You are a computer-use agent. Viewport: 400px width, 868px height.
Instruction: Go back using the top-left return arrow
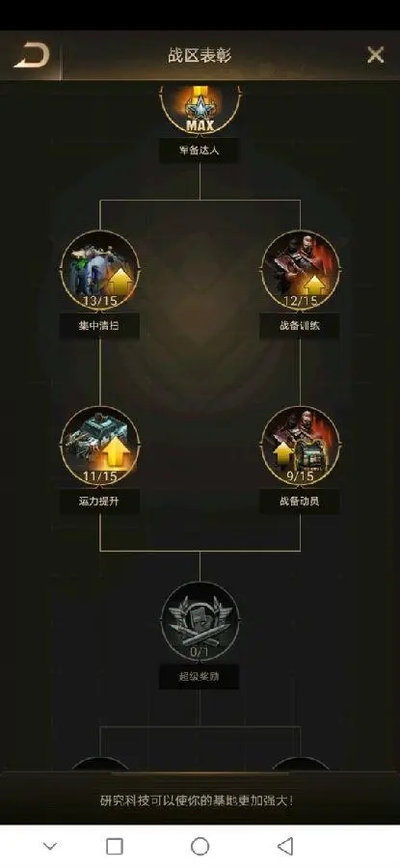(32, 55)
